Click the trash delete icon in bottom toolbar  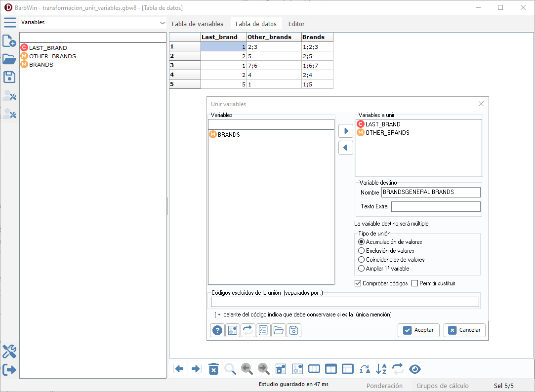pyautogui.click(x=213, y=369)
